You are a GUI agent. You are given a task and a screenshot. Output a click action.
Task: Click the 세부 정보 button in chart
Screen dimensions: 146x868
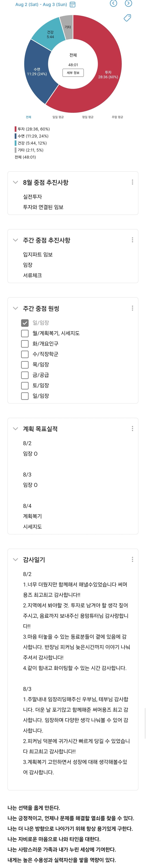pyautogui.click(x=73, y=73)
